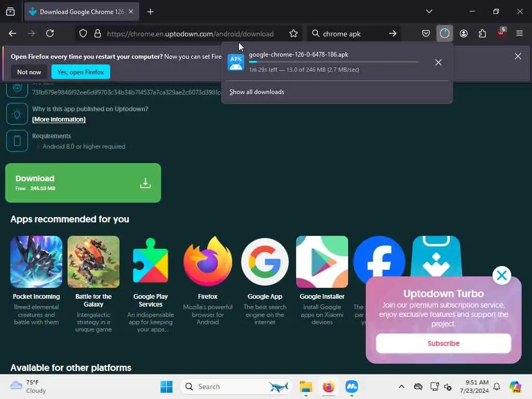The image size is (532, 399).
Task: Bookmark this page with the star icon
Action: (294, 34)
